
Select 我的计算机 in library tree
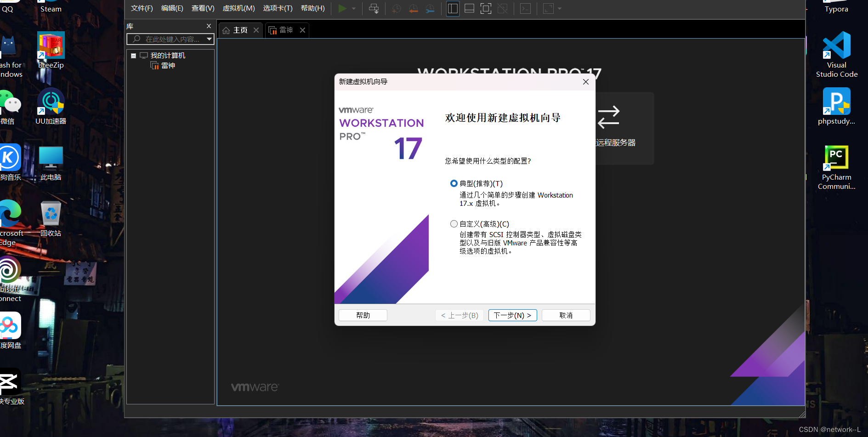click(168, 55)
